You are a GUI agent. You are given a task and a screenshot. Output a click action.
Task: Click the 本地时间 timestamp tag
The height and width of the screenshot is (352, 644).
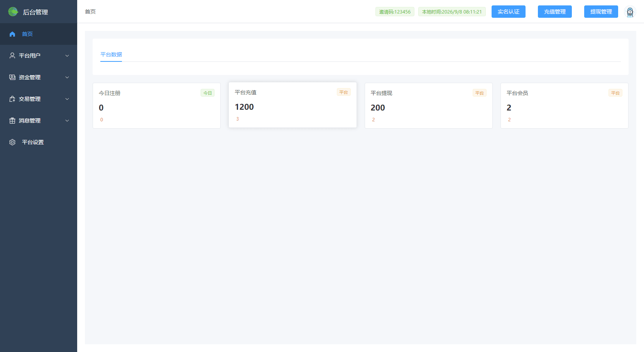pyautogui.click(x=452, y=12)
